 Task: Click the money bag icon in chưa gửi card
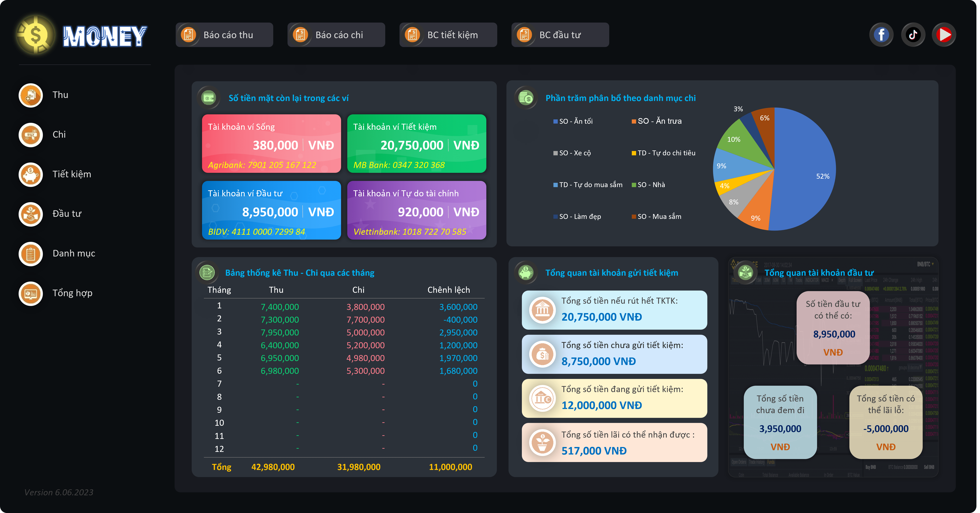pos(542,354)
